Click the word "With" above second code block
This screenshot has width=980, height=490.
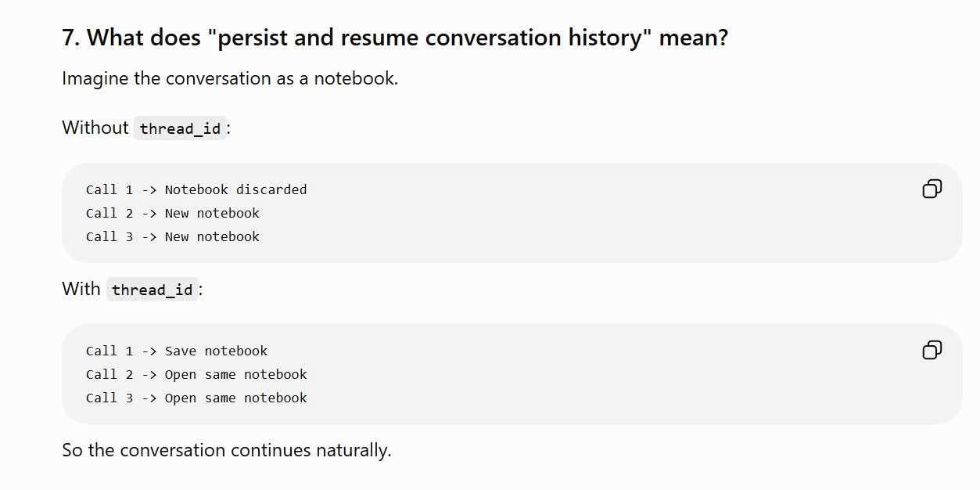pyautogui.click(x=81, y=289)
